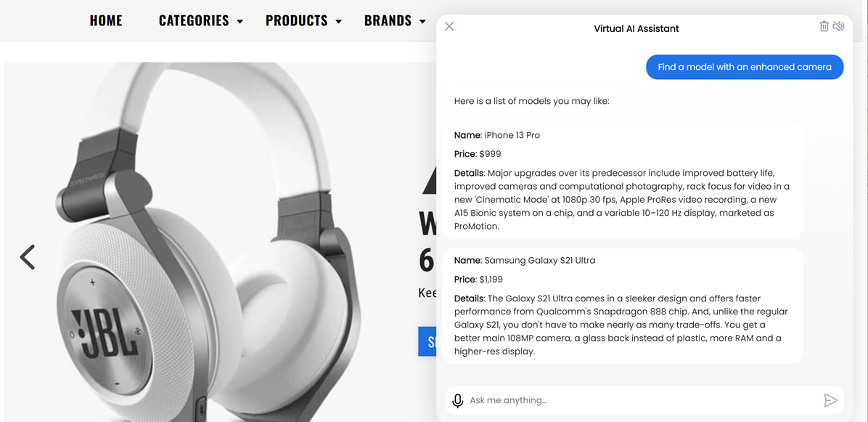Click the "Find a model with an enhanced camera" bubble
The width and height of the screenshot is (868, 422).
[744, 67]
